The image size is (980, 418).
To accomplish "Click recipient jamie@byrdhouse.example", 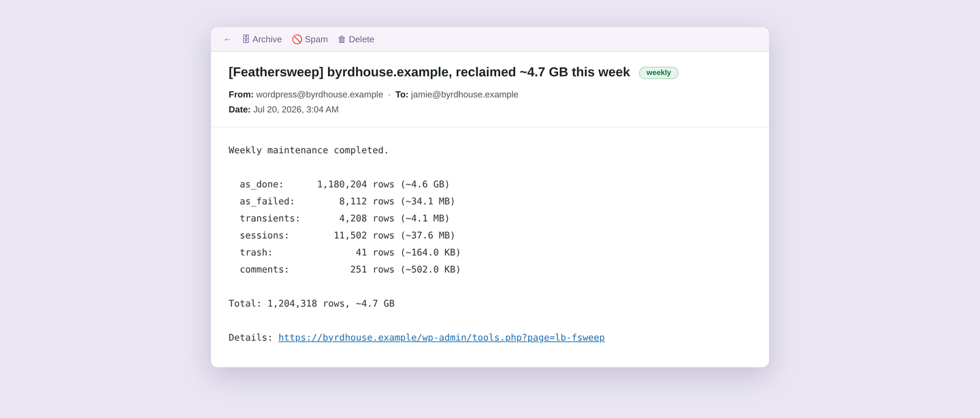I will point(464,95).
